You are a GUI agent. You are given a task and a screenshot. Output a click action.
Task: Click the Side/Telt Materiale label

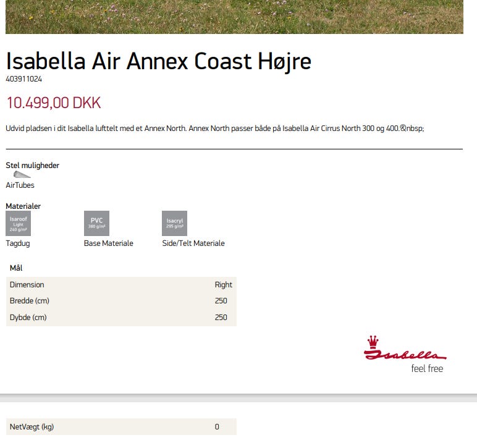[x=193, y=243]
